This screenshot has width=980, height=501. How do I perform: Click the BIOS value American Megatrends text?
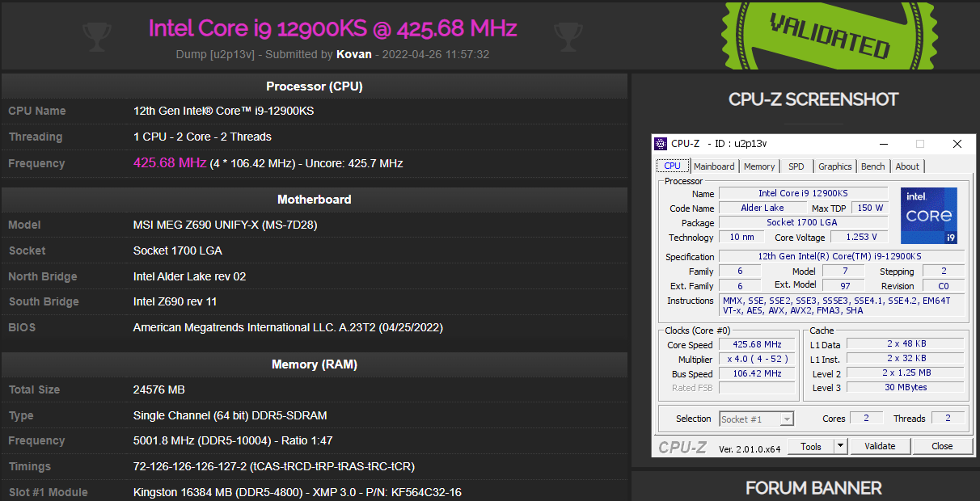[288, 327]
